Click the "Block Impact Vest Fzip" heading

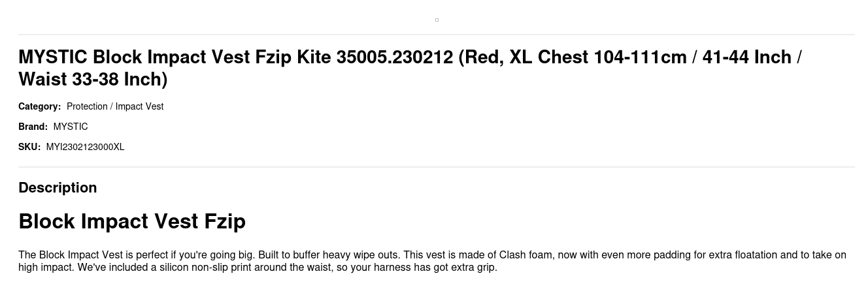(x=132, y=221)
